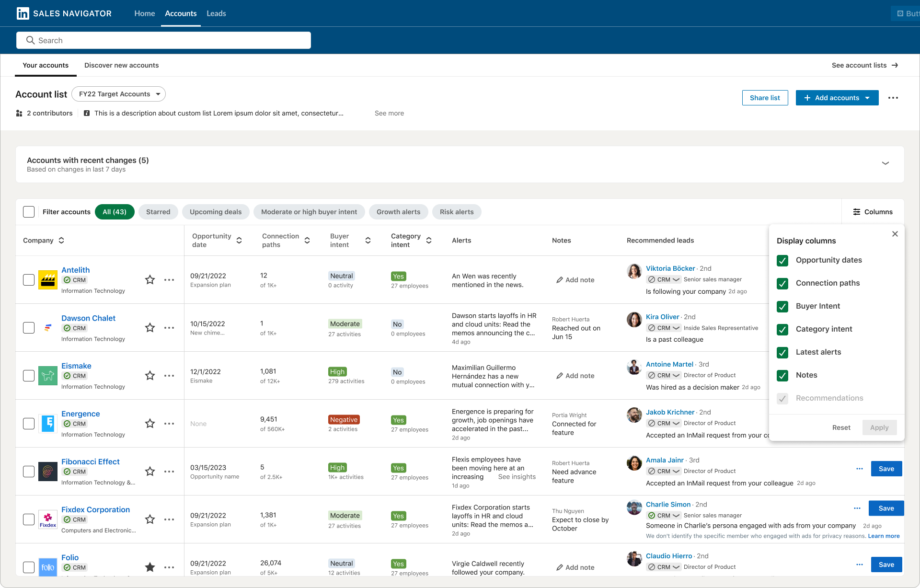Open more options for Fibonacci Effect row
Screen dimensions: 920x588
pyautogui.click(x=169, y=472)
